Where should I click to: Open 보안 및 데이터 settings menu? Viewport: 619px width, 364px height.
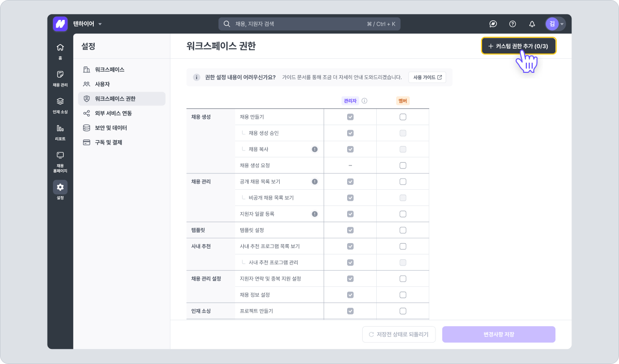[x=111, y=128]
